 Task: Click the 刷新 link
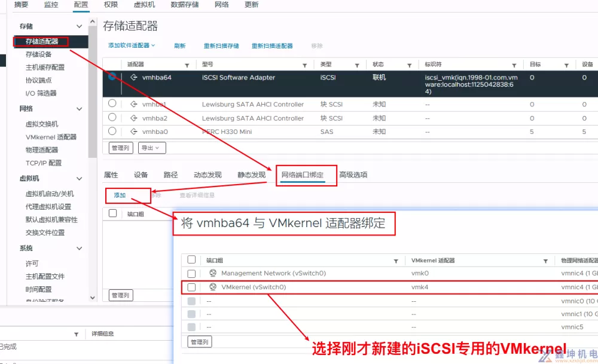(x=179, y=46)
